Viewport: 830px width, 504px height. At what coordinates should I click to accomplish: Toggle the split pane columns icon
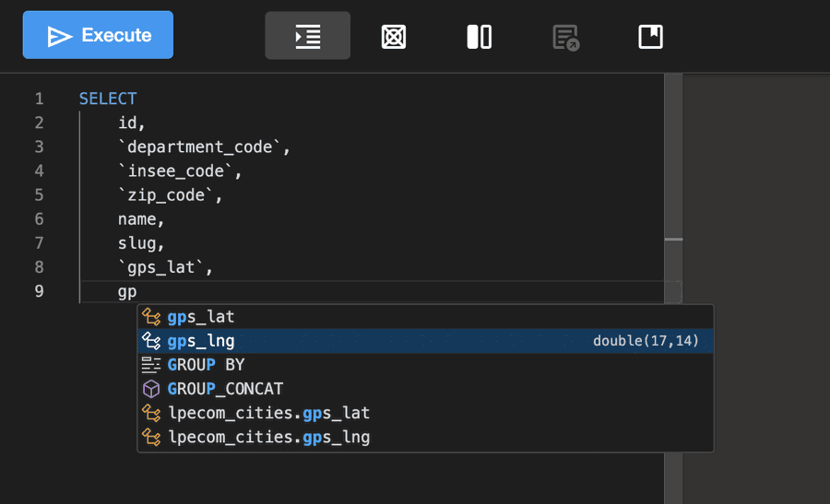pos(479,37)
